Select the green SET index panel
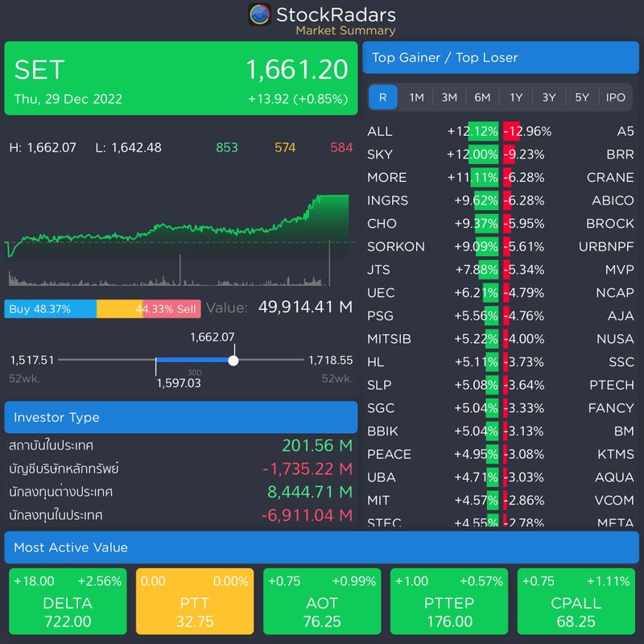Screen dimensions: 644x644 pyautogui.click(x=179, y=78)
